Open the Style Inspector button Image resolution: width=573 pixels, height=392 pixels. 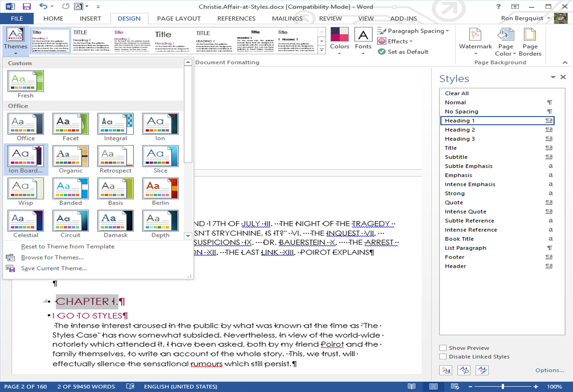[464, 370]
